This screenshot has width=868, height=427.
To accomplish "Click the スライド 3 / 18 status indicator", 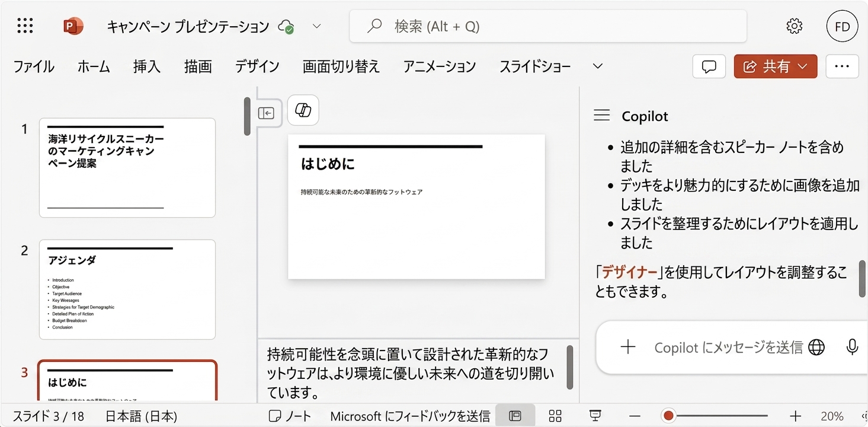I will point(49,416).
